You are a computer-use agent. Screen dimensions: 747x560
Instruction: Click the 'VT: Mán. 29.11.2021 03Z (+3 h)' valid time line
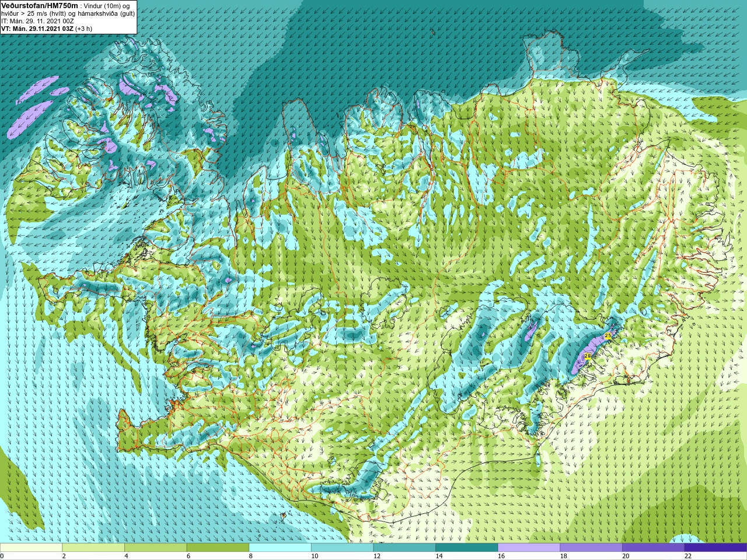[x=46, y=29]
